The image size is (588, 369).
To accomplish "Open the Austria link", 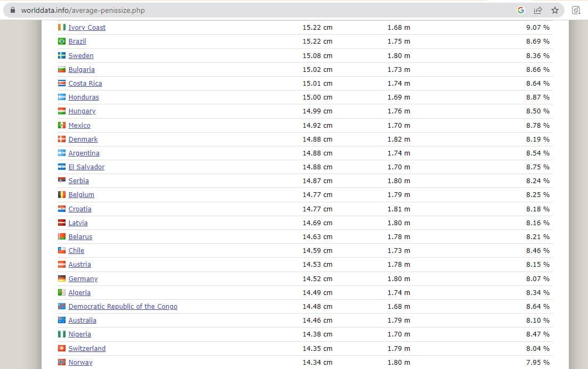I will [x=79, y=265].
